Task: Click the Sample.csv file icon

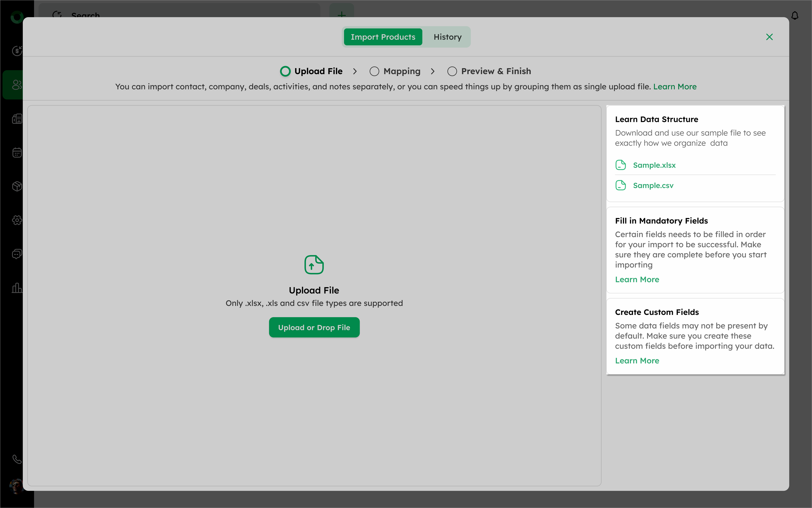Action: [x=620, y=185]
